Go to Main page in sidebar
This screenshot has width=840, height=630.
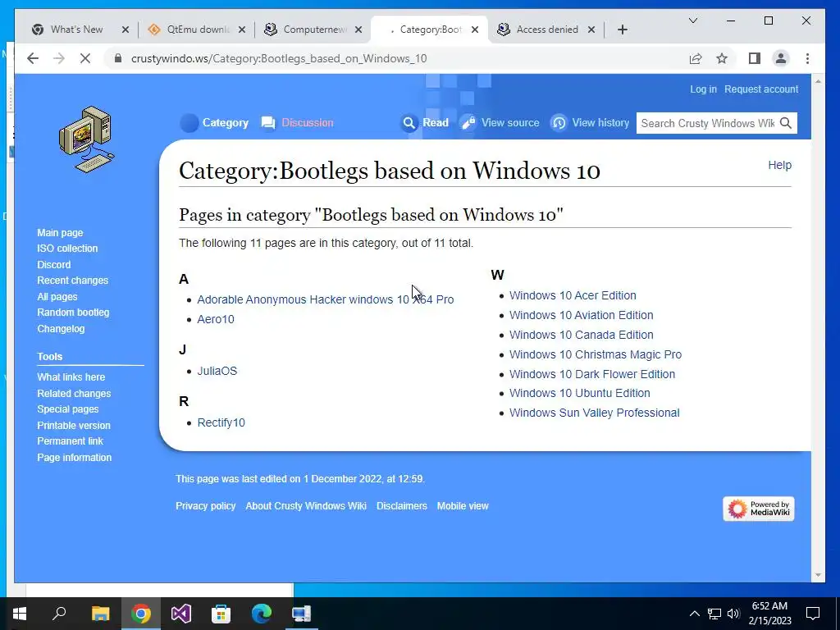tap(60, 232)
